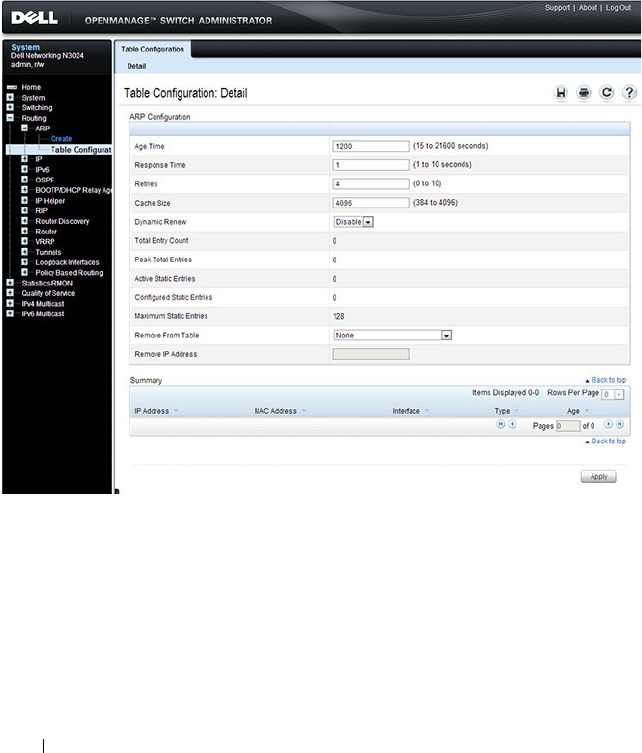642x753 pixels.
Task: Select the Detail sub-tab
Action: (x=137, y=66)
